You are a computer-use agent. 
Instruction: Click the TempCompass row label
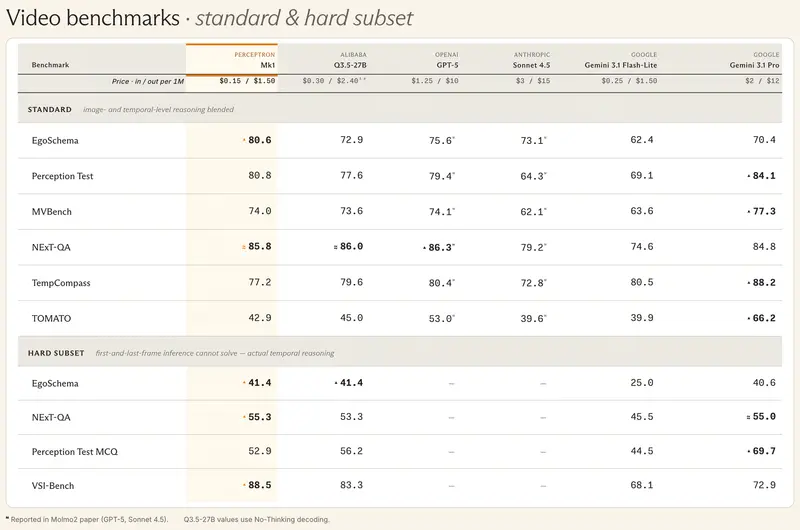click(x=61, y=283)
